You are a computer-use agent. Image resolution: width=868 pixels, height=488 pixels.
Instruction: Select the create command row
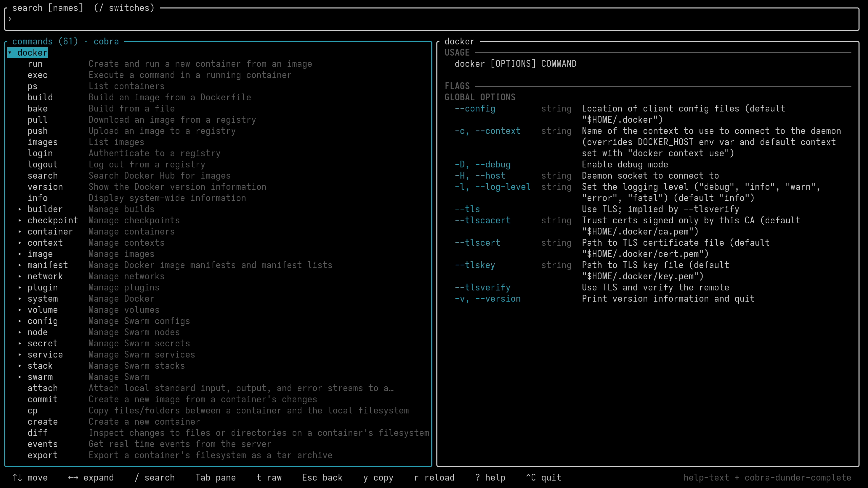tap(219, 422)
